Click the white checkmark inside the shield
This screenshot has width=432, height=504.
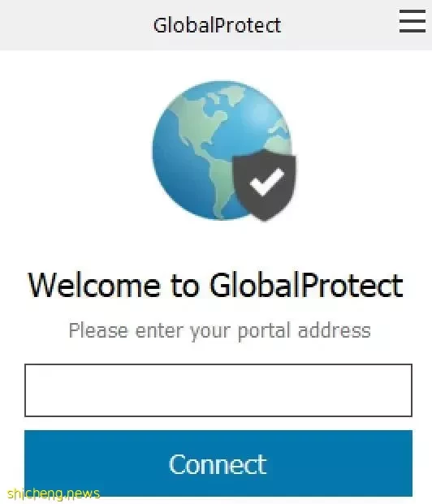point(266,183)
